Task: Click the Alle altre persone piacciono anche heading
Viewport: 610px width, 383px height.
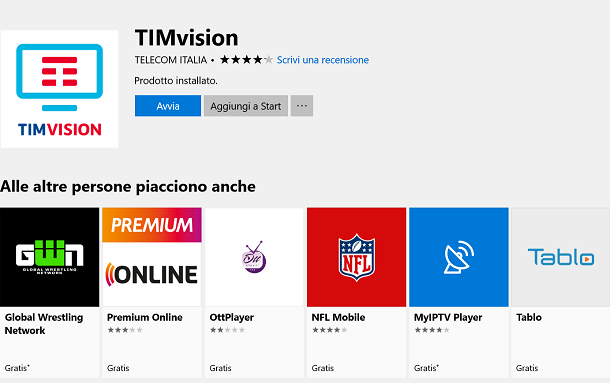Action: pyautogui.click(x=128, y=186)
